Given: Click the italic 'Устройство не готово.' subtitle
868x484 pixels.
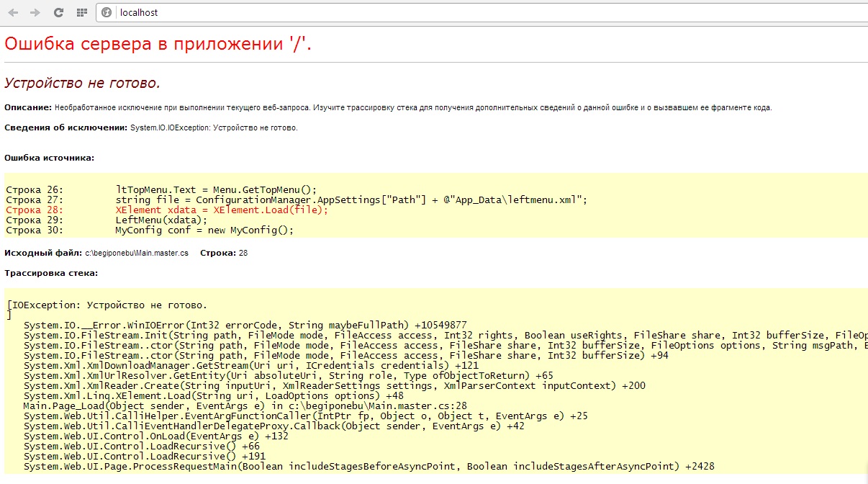Looking at the screenshot, I should pyautogui.click(x=82, y=82).
